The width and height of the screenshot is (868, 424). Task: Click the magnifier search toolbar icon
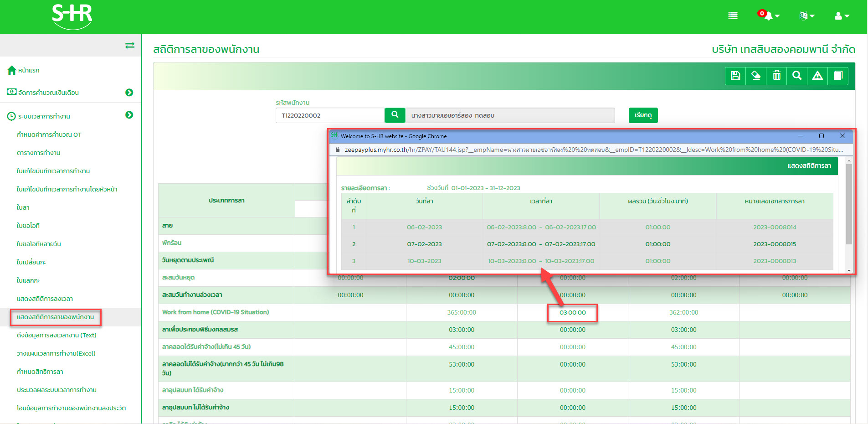(797, 76)
